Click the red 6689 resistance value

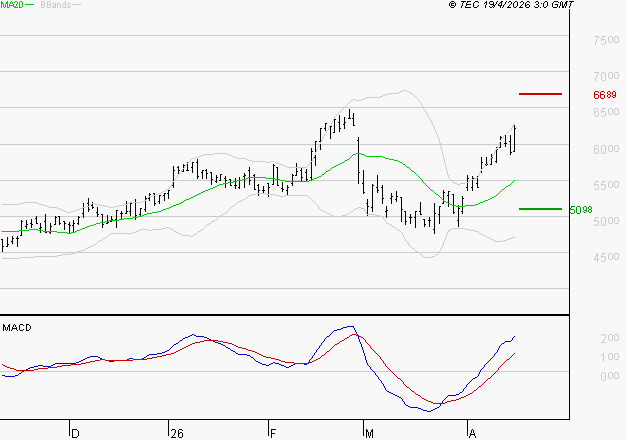click(605, 95)
